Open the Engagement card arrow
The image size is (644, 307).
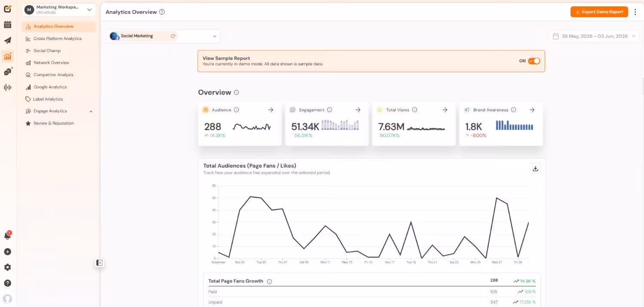358,110
